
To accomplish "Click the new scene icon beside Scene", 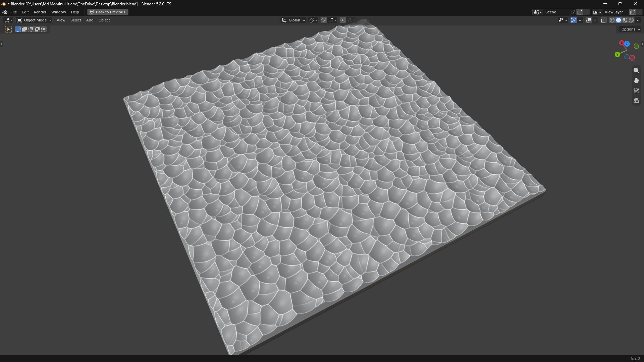I will coord(580,12).
